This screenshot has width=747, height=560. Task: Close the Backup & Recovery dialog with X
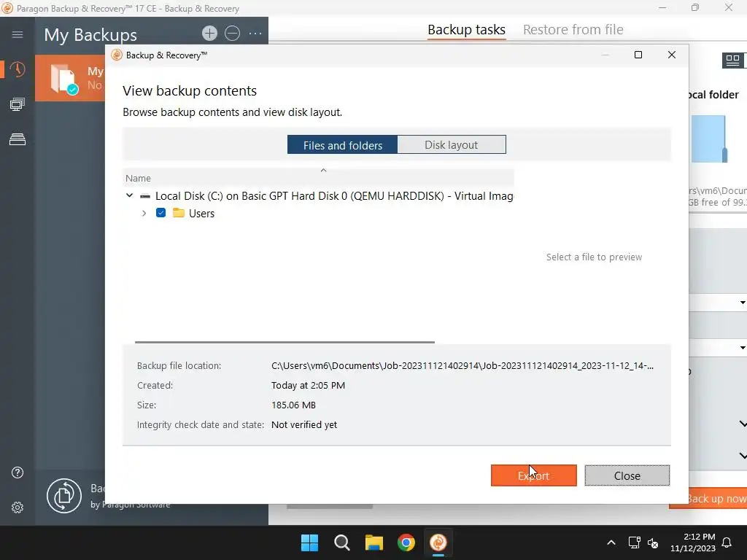coord(672,55)
